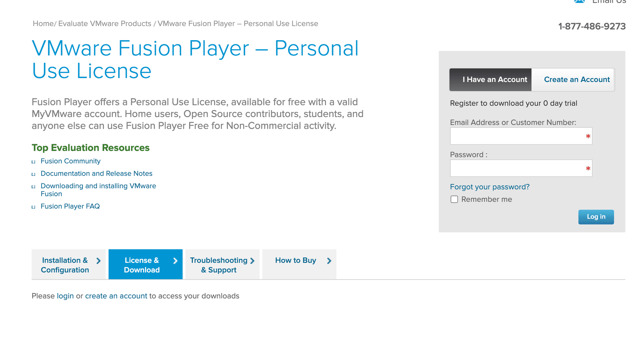This screenshot has height=355, width=644.
Task: Click the external-link icon beside Documentation and Release Notes
Action: click(34, 174)
